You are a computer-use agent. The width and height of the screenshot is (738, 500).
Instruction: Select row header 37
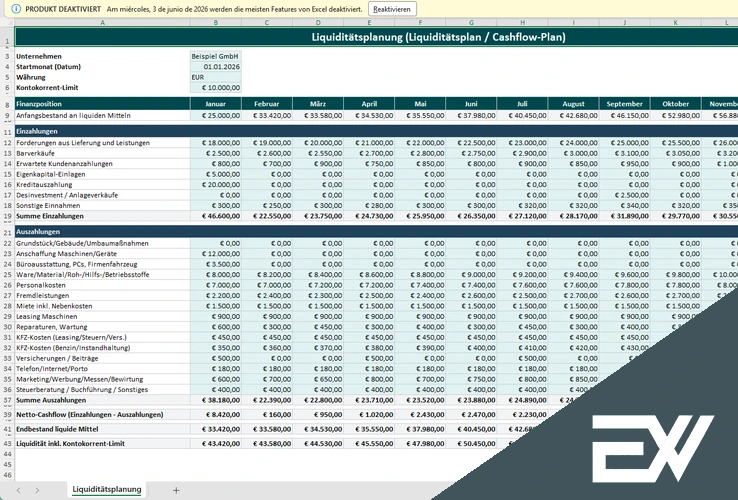coord(7,400)
